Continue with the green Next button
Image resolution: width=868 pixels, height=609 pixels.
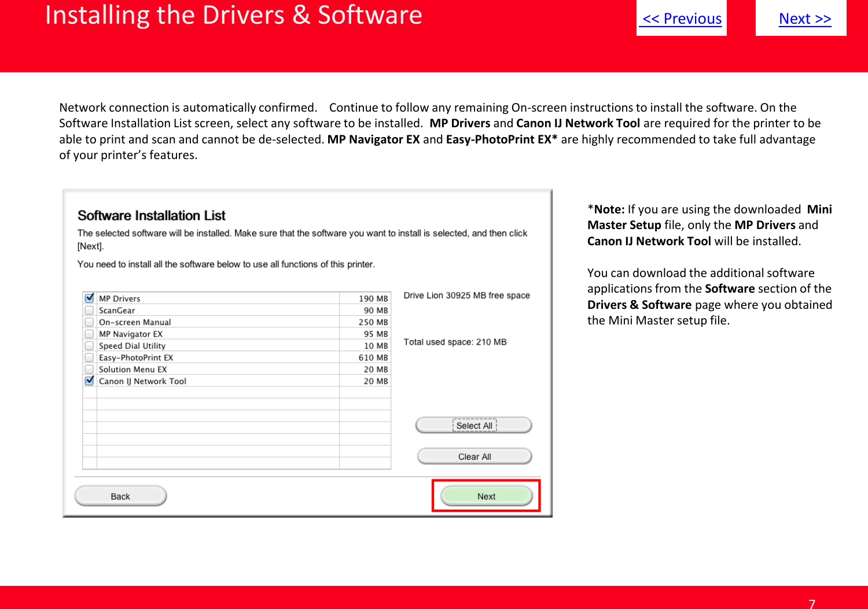[x=486, y=496]
